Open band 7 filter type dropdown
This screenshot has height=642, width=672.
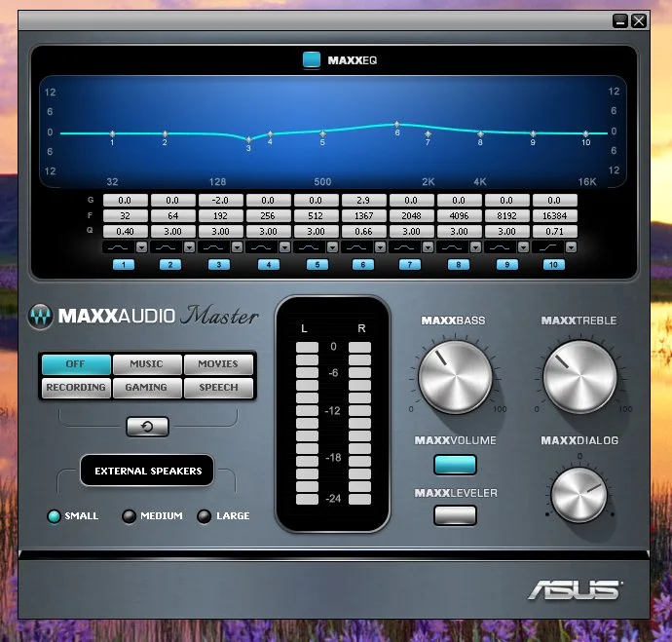point(428,246)
